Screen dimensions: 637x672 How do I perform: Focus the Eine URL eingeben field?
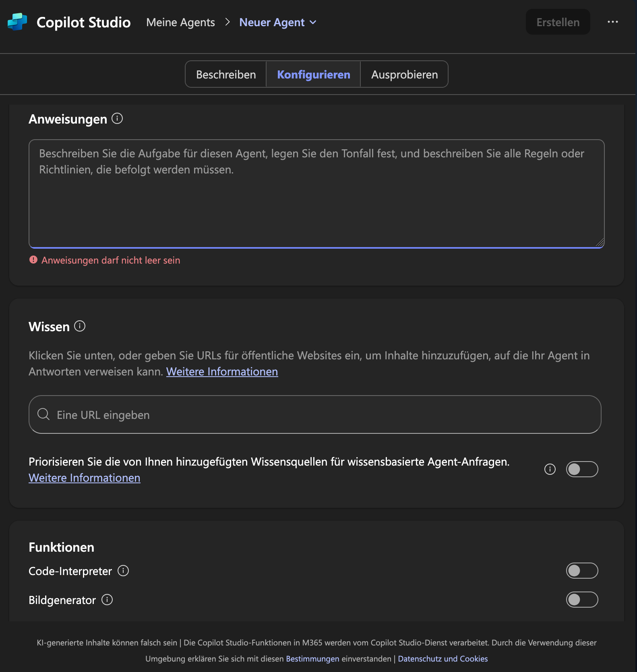[322, 414]
